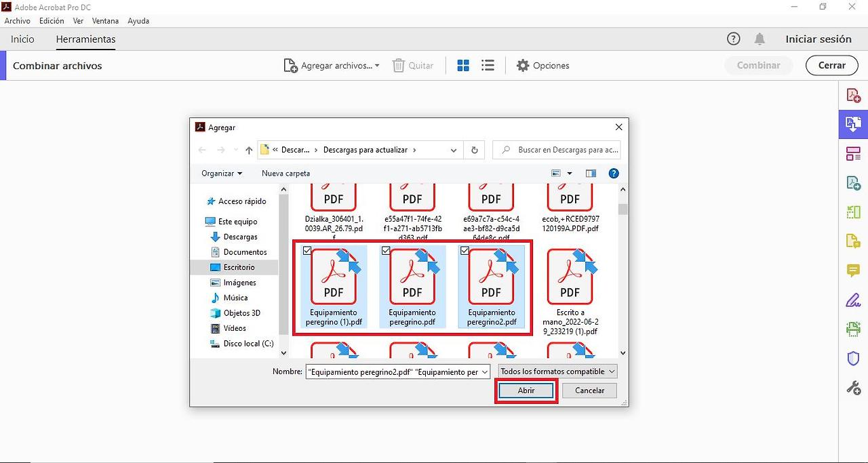Open the view options dropdown arrow

(570, 174)
